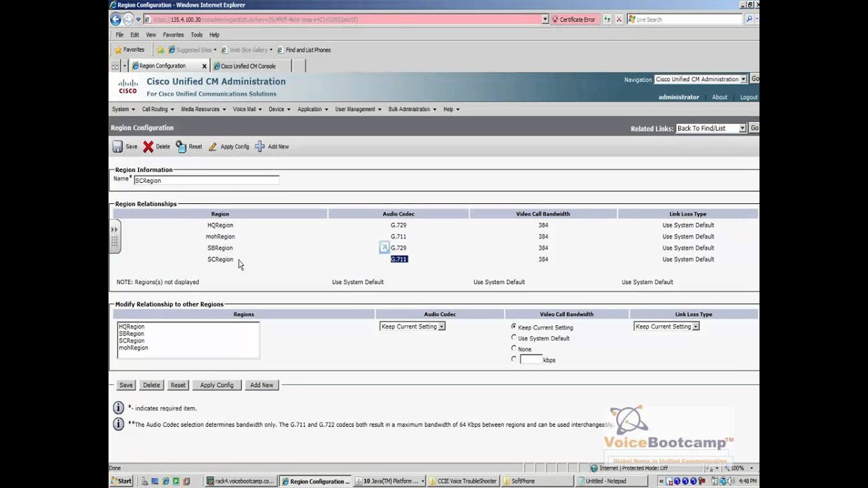Open the Call Routing menu
Screen dimensions: 868x488
tap(157, 109)
